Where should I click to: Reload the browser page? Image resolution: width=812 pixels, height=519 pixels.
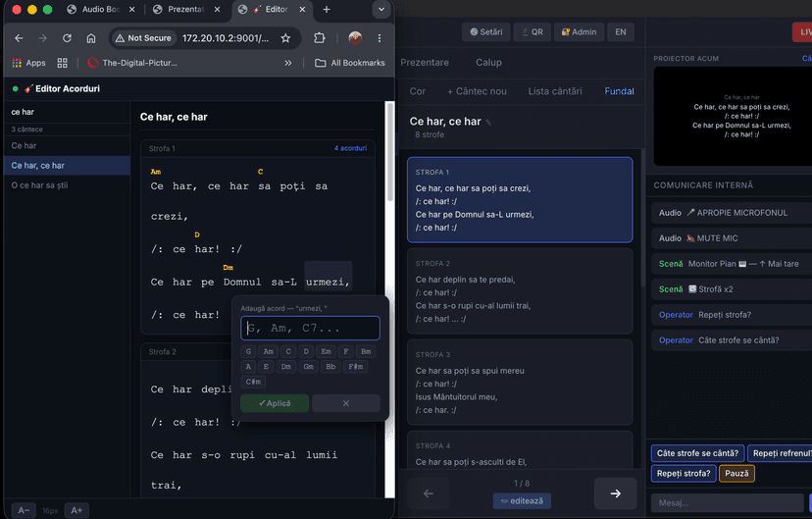67,38
